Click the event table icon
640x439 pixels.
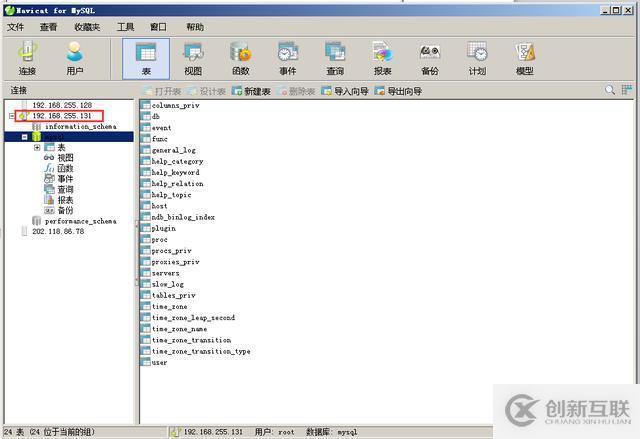[146, 128]
